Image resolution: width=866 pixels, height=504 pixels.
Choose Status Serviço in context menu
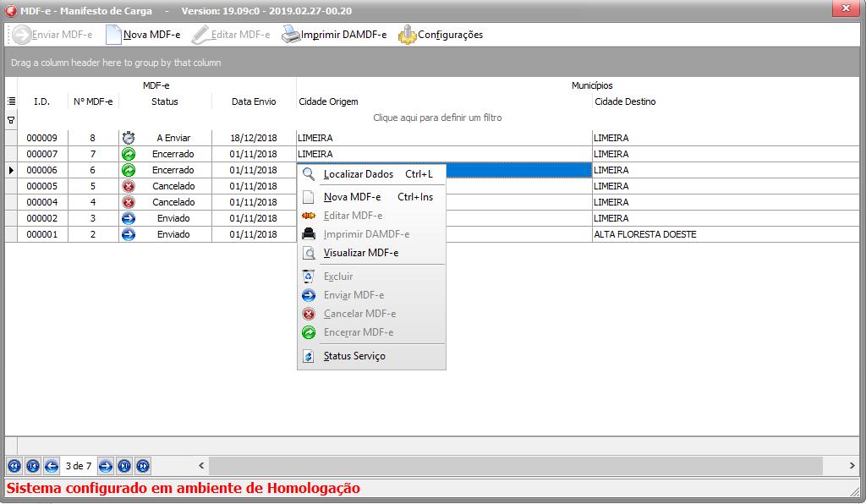pyautogui.click(x=371, y=356)
